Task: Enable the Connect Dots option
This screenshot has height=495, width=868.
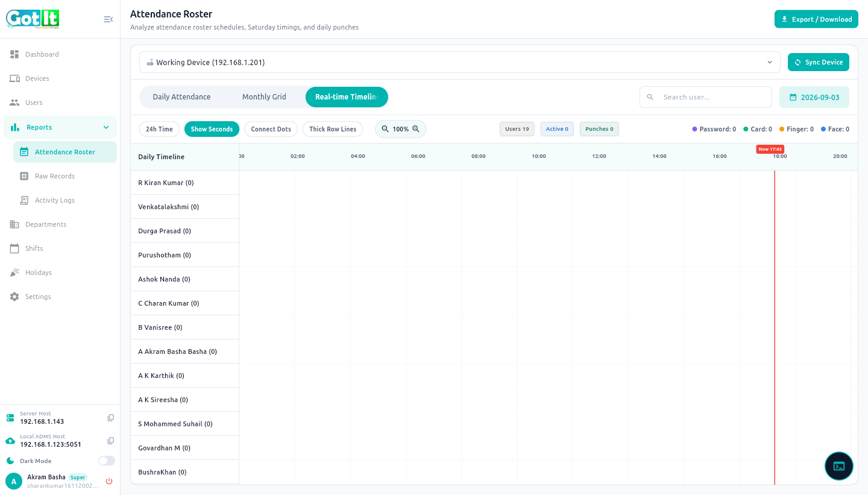Action: pyautogui.click(x=271, y=129)
